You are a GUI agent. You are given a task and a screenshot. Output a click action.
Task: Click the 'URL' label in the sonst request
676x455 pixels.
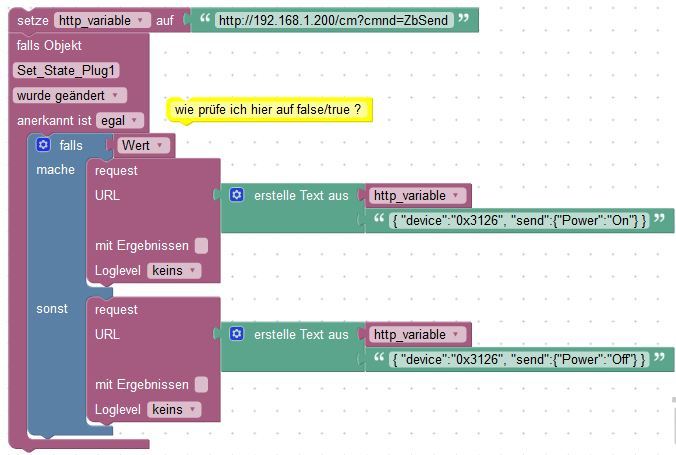point(107,334)
